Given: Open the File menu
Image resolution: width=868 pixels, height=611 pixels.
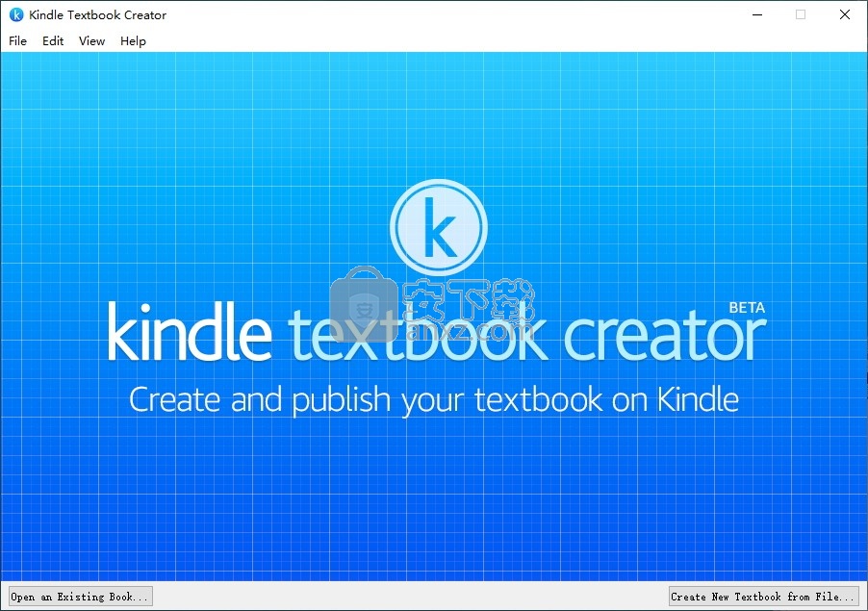Looking at the screenshot, I should click(x=17, y=41).
